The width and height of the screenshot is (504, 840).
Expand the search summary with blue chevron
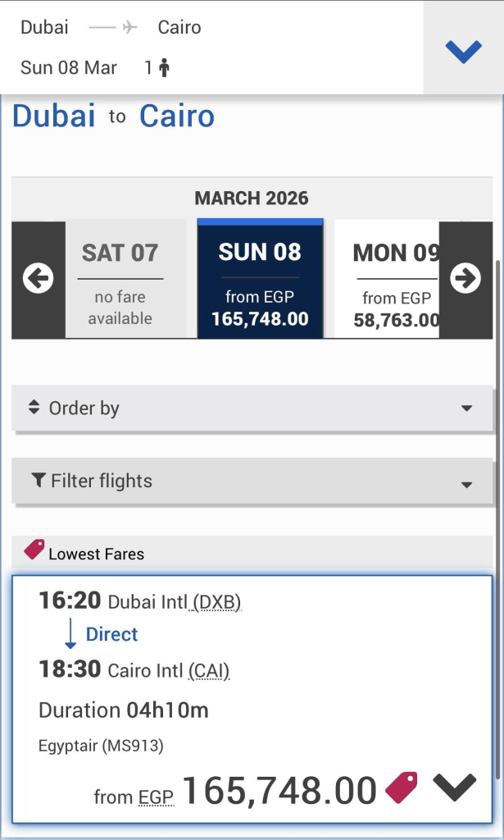pos(463,51)
